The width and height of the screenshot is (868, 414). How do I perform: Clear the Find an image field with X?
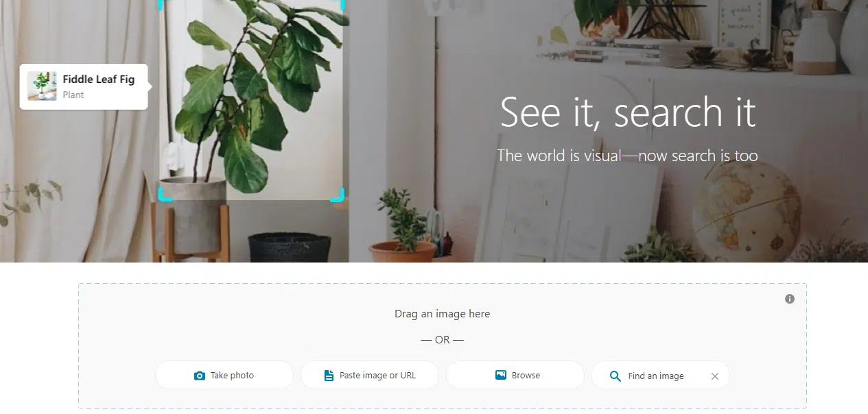715,376
